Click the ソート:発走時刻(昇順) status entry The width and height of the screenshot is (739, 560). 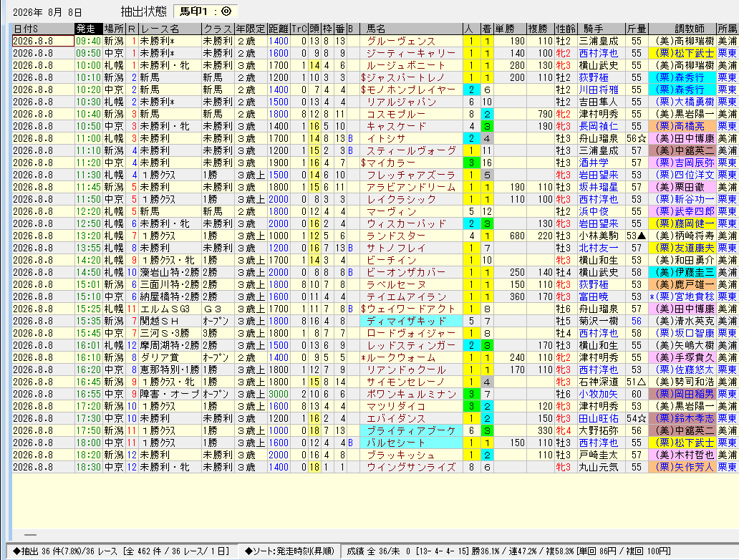point(289,551)
